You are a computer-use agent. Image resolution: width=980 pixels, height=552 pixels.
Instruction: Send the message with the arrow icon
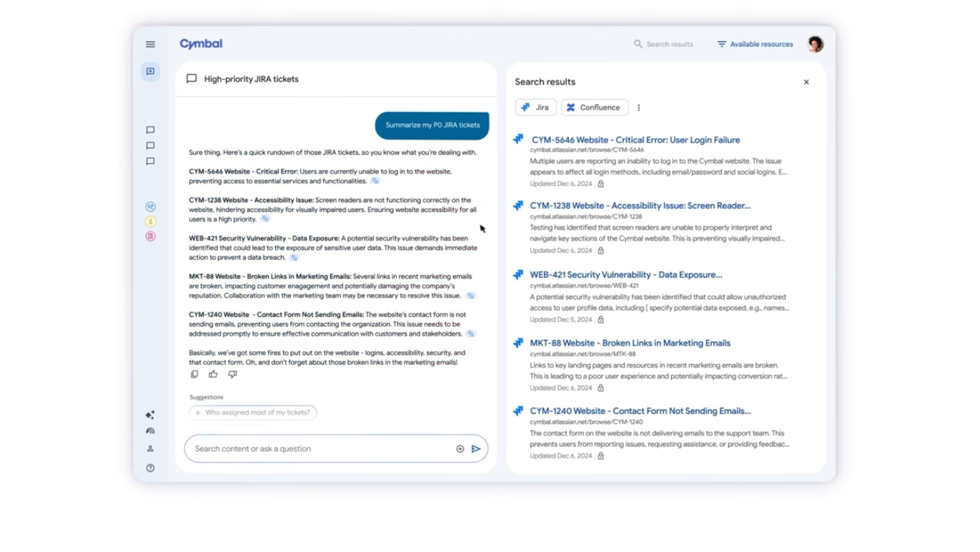[476, 449]
